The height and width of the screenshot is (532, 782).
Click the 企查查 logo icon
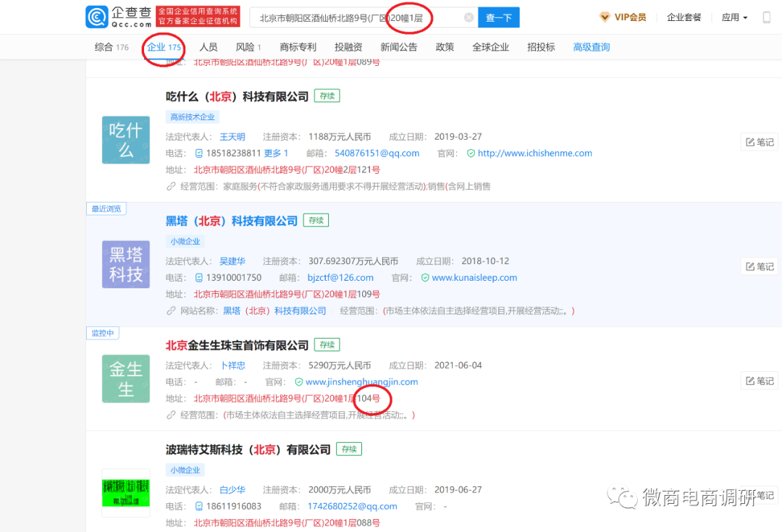[x=98, y=16]
